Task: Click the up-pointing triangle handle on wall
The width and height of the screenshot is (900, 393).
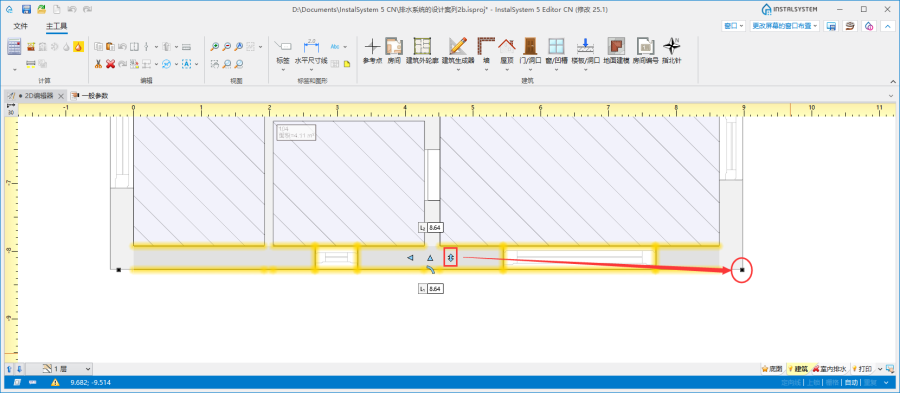Action: tap(430, 258)
